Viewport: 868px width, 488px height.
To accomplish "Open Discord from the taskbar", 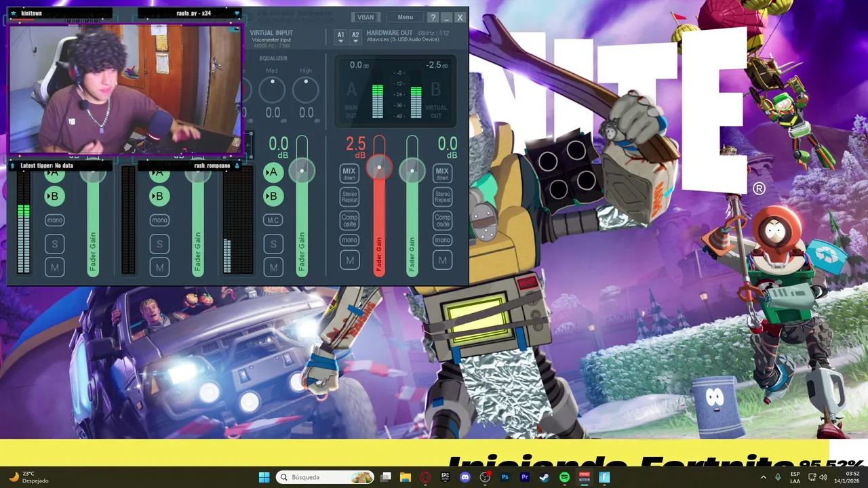I will click(x=465, y=477).
